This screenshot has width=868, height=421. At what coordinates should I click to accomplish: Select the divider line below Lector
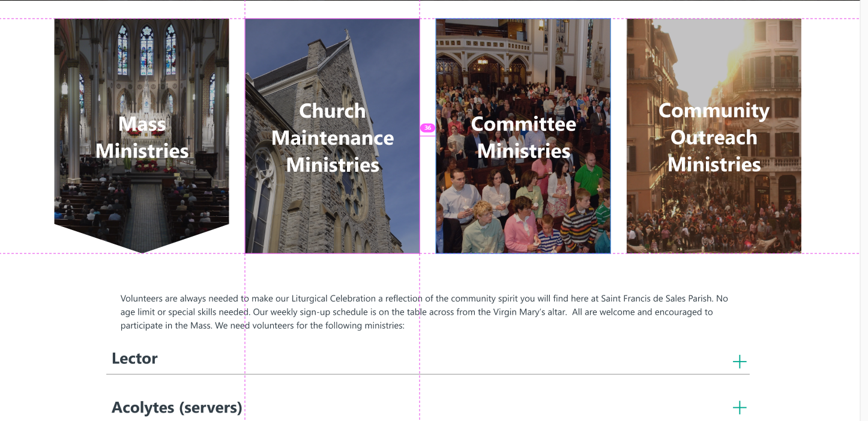(427, 374)
